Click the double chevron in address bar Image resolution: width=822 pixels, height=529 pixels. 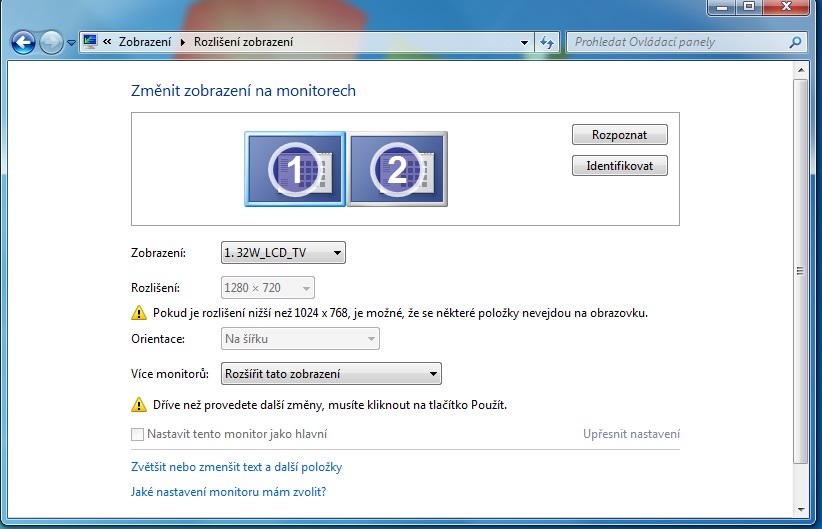pos(107,41)
